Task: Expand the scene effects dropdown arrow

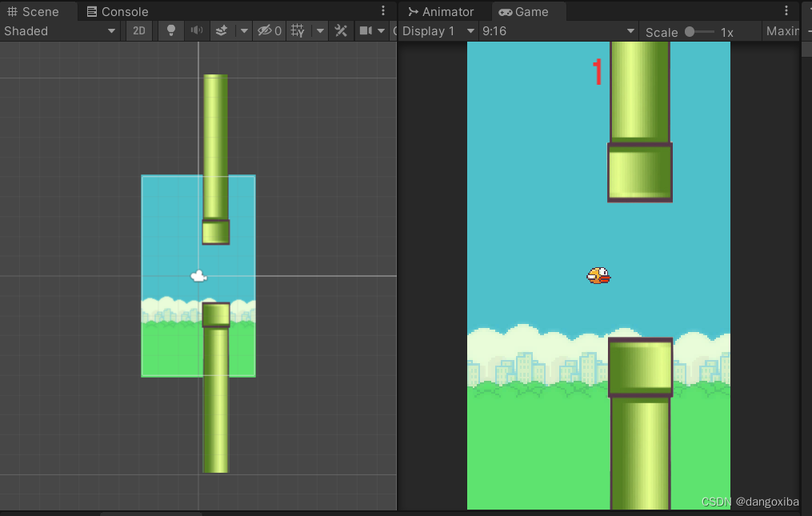Action: click(x=243, y=31)
